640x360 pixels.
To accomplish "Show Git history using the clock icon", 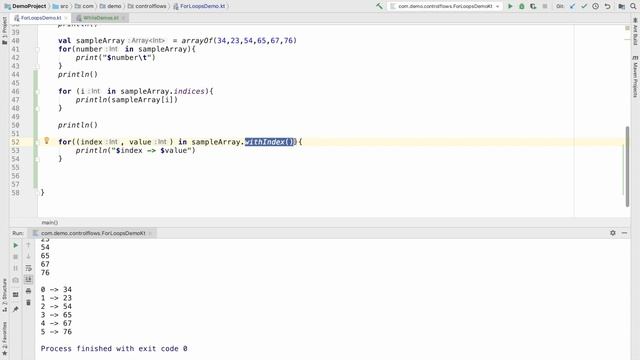I will 596,6.
